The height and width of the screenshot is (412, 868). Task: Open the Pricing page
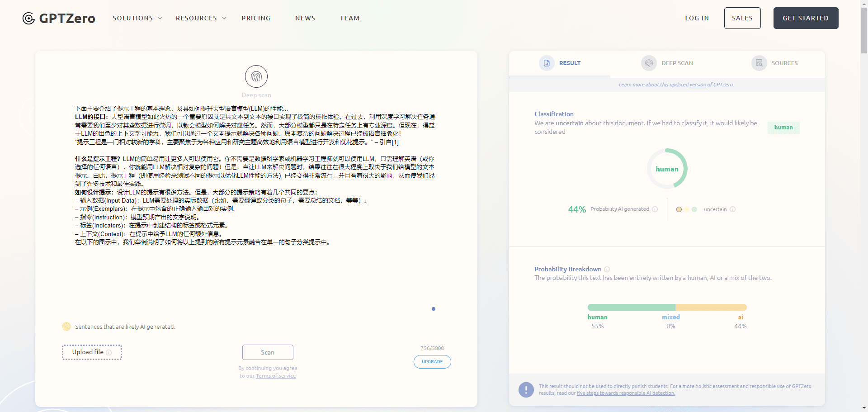click(256, 18)
